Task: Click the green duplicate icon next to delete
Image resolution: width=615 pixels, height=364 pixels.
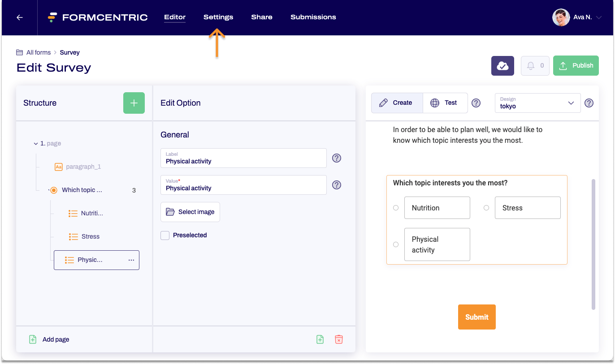Action: [320, 339]
